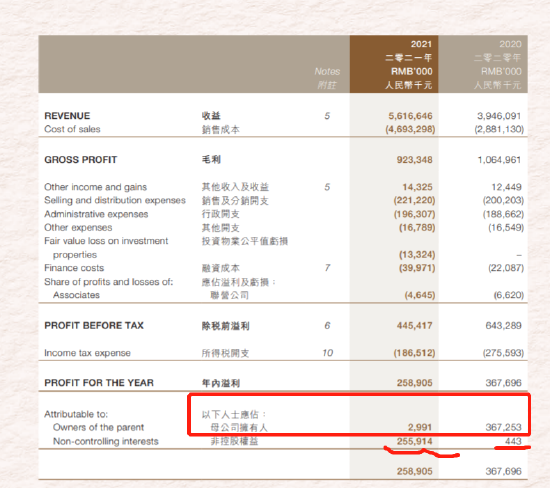The image size is (550, 488).
Task: Click the Finance costs label
Action: pos(74,268)
